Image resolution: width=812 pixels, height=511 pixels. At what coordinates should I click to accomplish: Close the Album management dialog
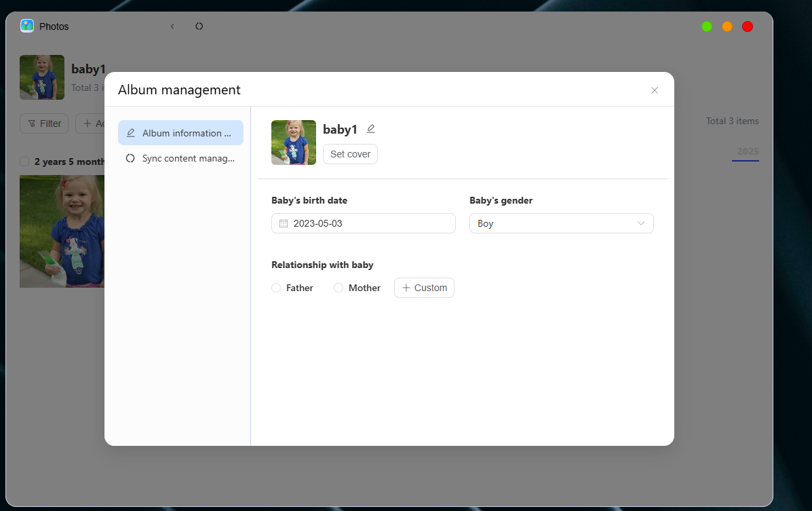655,90
